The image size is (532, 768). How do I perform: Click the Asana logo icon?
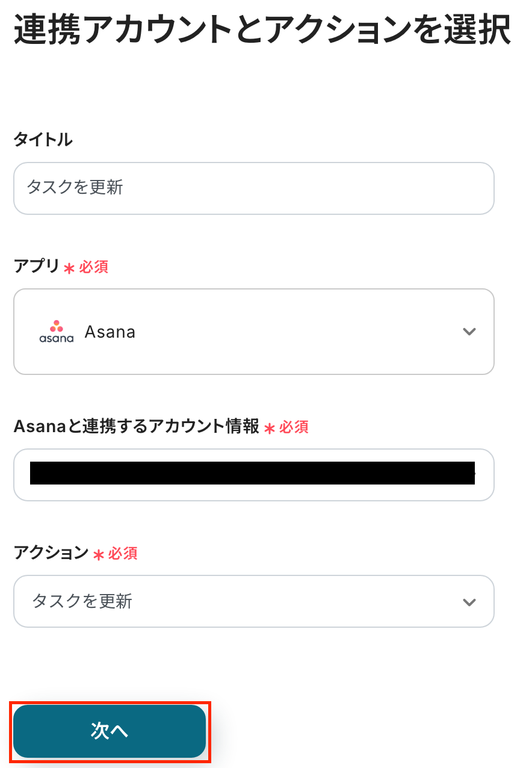coord(56,332)
